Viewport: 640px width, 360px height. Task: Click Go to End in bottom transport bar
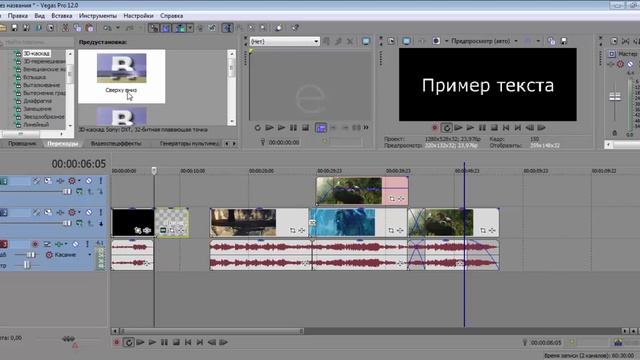[x=200, y=342]
